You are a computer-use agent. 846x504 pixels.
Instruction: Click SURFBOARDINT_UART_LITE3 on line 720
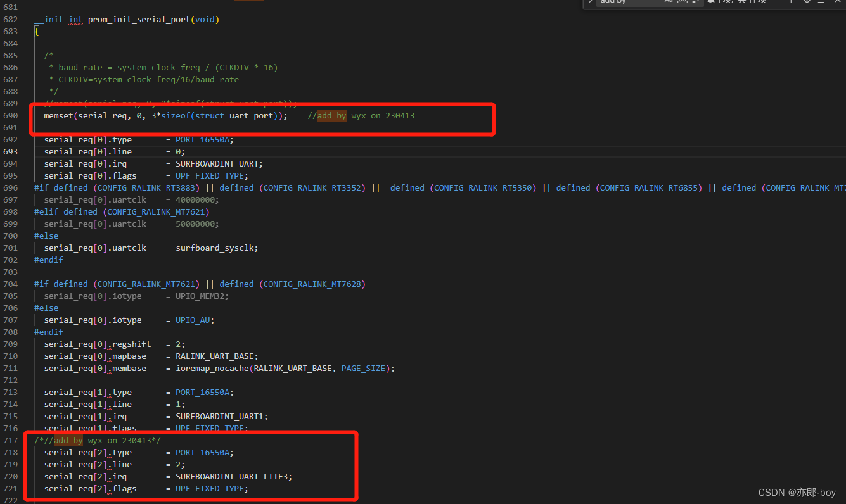pos(232,477)
